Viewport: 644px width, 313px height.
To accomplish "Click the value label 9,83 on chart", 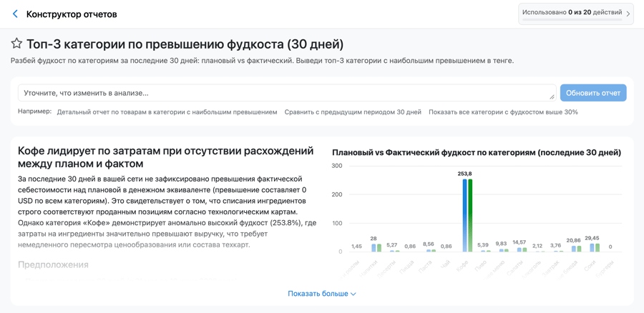I will point(501,244).
